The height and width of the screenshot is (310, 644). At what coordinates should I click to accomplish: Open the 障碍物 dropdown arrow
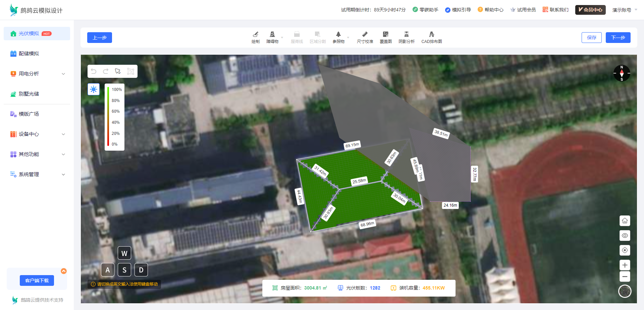pos(282,37)
